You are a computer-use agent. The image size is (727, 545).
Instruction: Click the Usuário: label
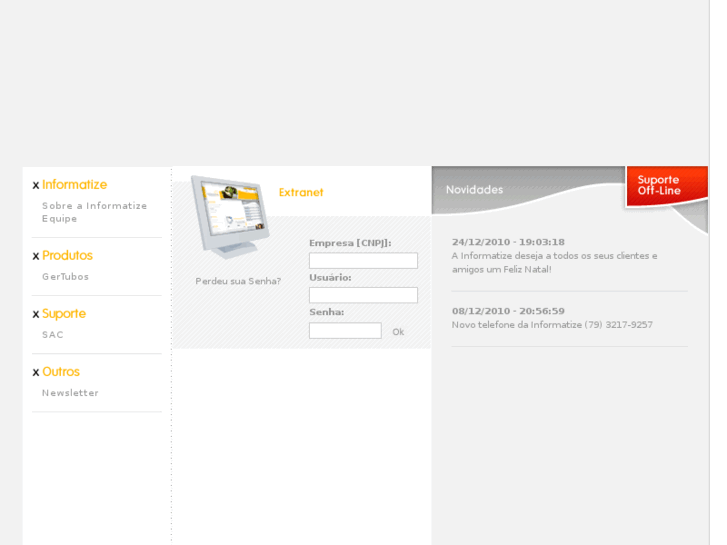[330, 277]
